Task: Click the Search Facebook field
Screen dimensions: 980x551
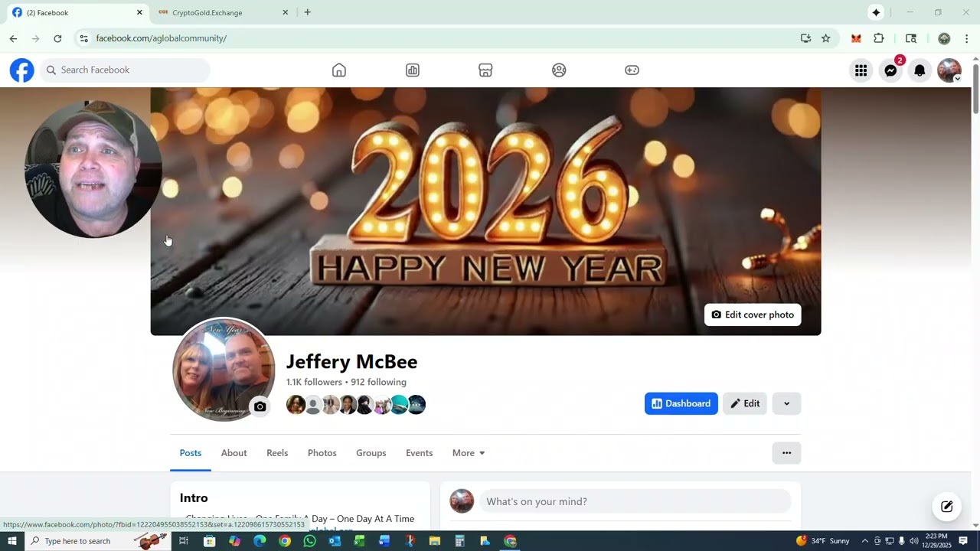Action: (x=126, y=70)
